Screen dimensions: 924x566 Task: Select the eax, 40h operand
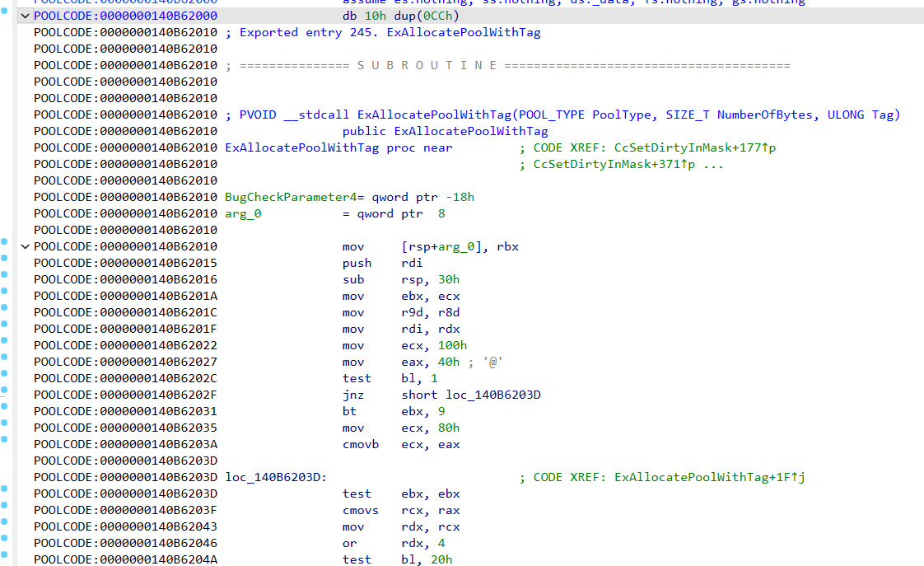point(430,363)
